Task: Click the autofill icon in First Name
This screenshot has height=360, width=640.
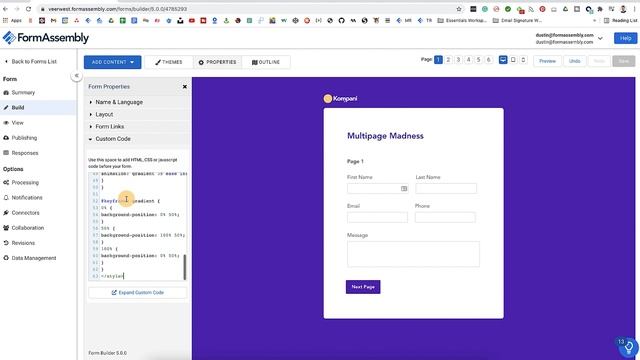Action: [x=404, y=189]
